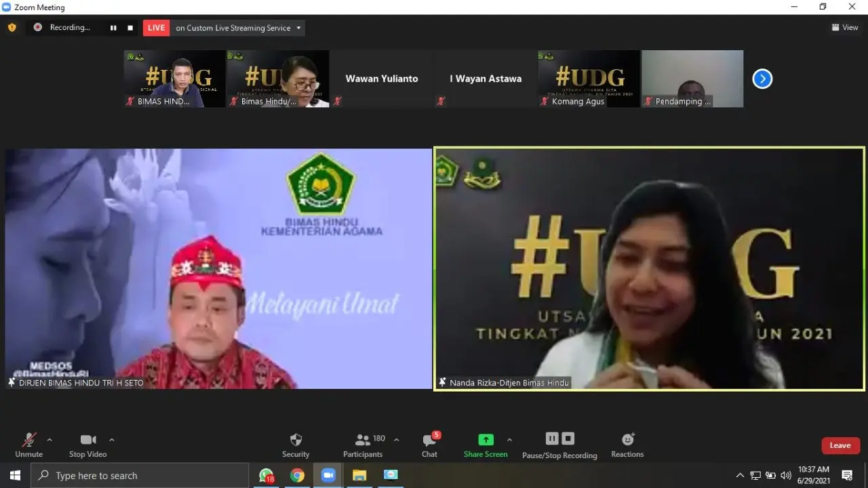Open the View menu
This screenshot has height=488, width=868.
tap(845, 28)
